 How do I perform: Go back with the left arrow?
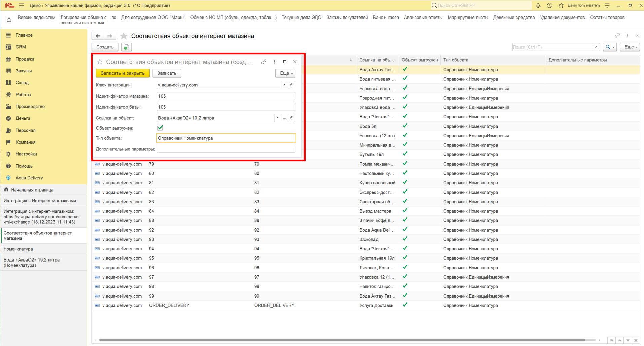coord(98,36)
